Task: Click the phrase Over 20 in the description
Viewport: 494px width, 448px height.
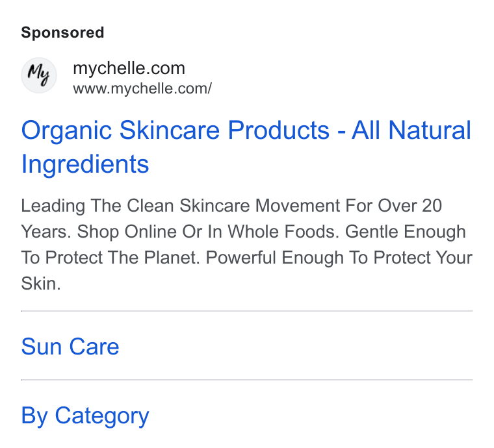Action: (409, 206)
